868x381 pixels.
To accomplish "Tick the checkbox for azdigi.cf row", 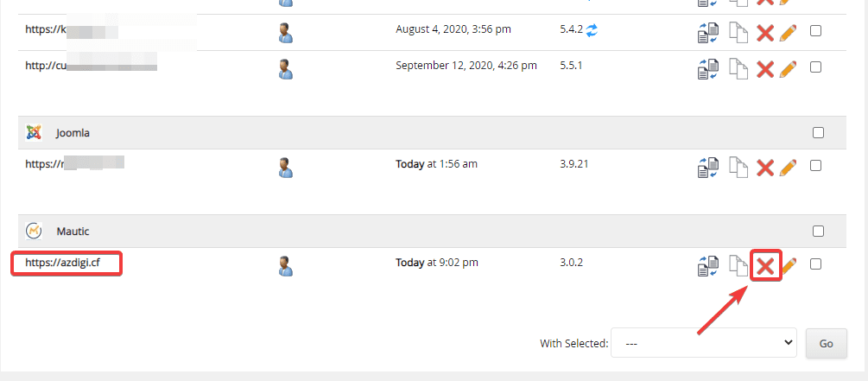I will (x=816, y=264).
